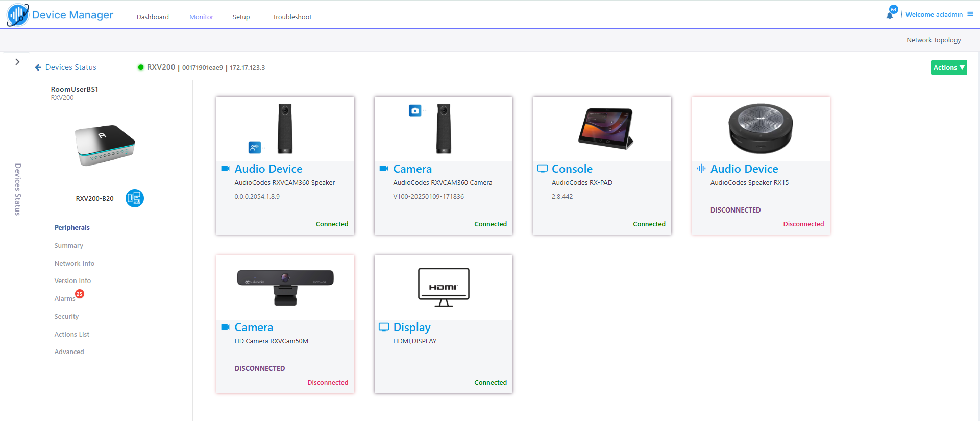
Task: Click version '2.8.442' on Console card
Action: tap(562, 196)
